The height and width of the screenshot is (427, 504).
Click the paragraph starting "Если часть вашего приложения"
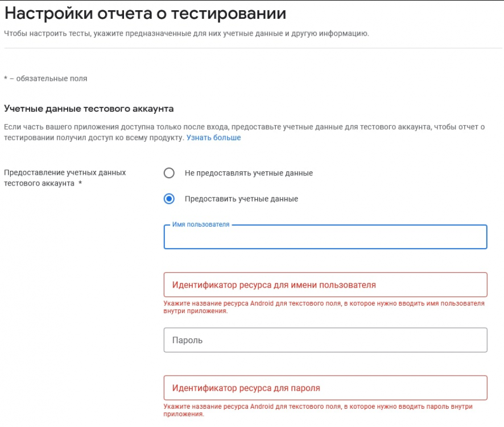(244, 132)
